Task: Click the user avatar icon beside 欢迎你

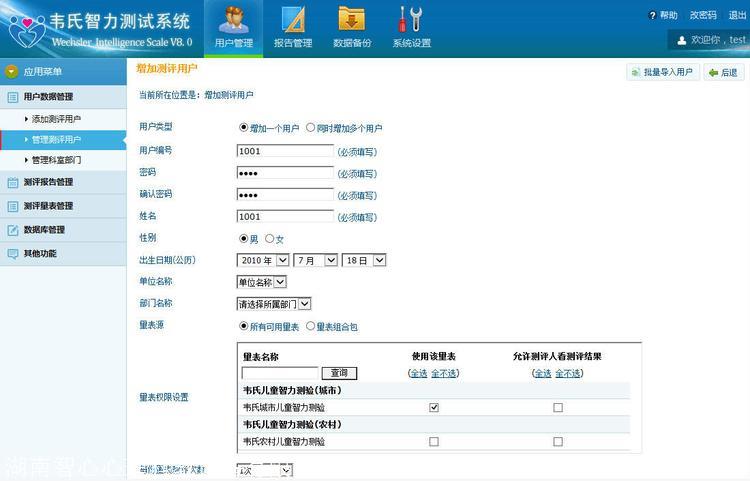Action: tap(682, 41)
